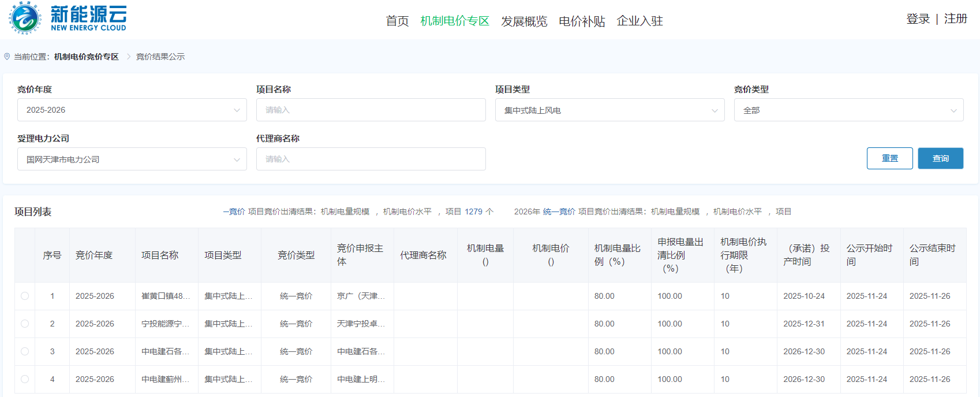
Task: Click bidder 天津宁投卓… cell
Action: tap(361, 324)
